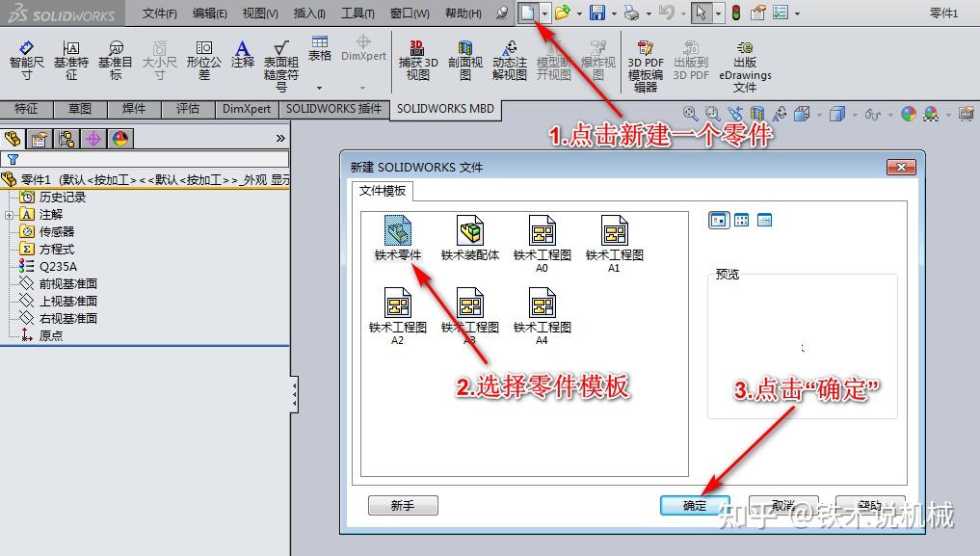Click the pin icon after the Help menu
Image resolution: width=980 pixels, height=556 pixels.
click(501, 13)
